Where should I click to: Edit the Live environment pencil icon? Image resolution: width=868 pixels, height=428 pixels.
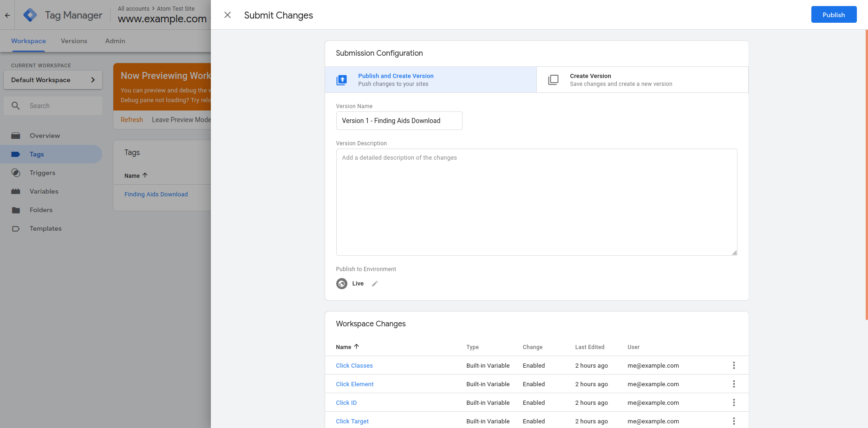(x=375, y=284)
